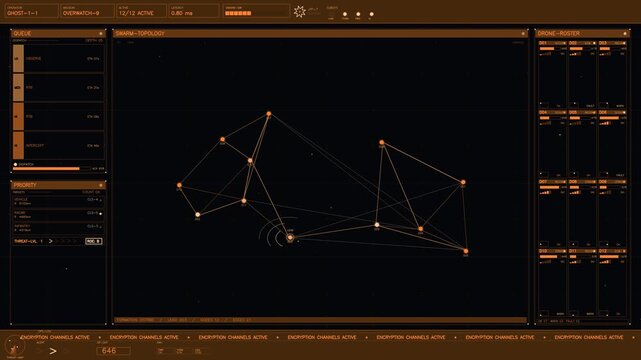Open the OBSERVE queue entry
The width and height of the screenshot is (641, 360).
tap(58, 58)
